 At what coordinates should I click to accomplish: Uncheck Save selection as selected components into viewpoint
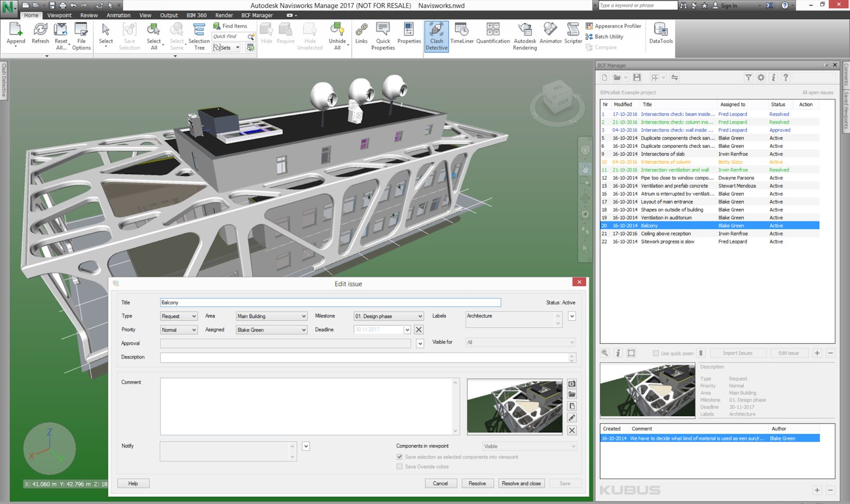coord(399,457)
